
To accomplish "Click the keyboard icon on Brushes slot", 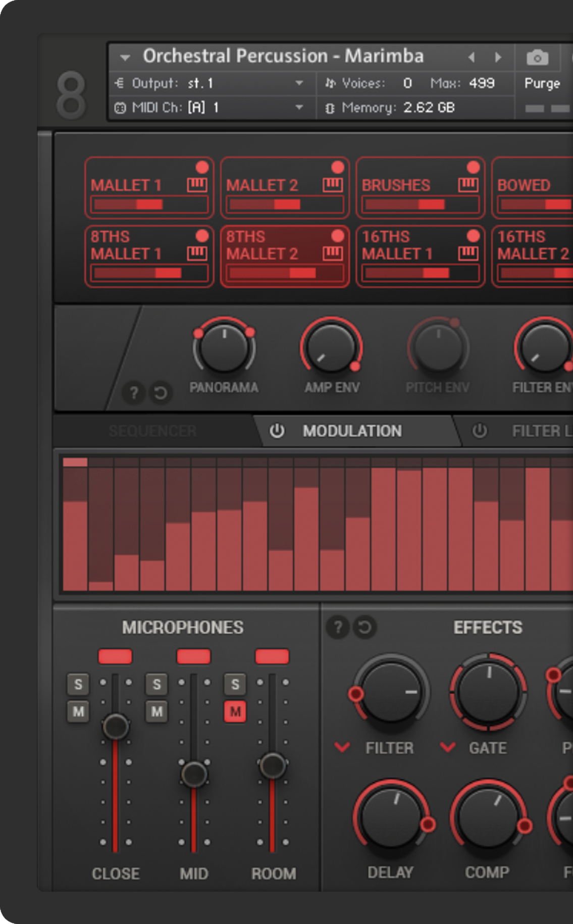I will pos(468,185).
